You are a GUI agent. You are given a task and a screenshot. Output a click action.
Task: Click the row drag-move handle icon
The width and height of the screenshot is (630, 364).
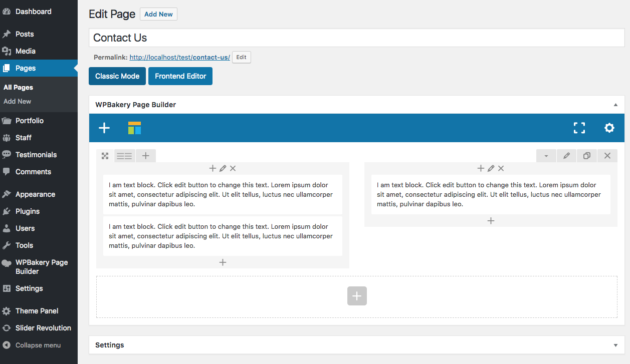(x=105, y=156)
